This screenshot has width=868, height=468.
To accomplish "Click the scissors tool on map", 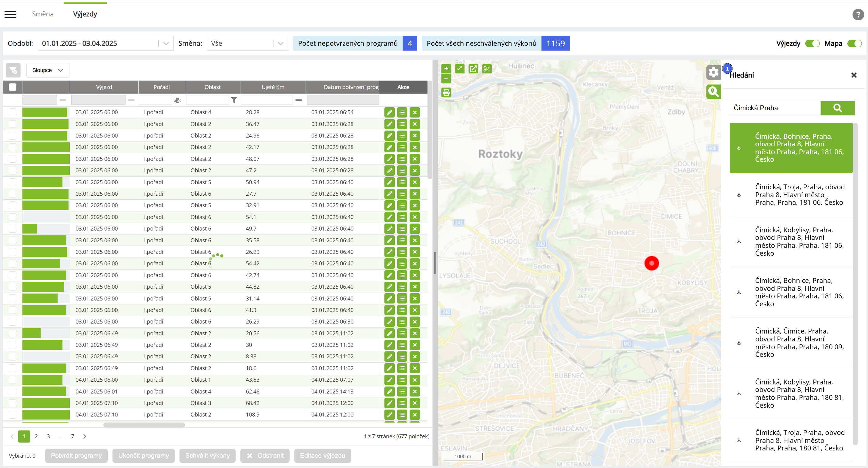I will coord(487,69).
